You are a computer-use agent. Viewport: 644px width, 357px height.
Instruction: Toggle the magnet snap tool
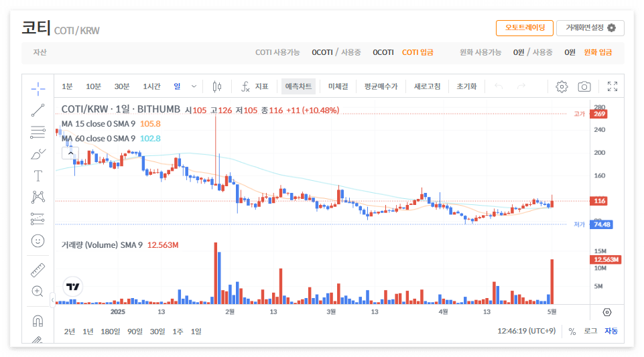point(38,320)
